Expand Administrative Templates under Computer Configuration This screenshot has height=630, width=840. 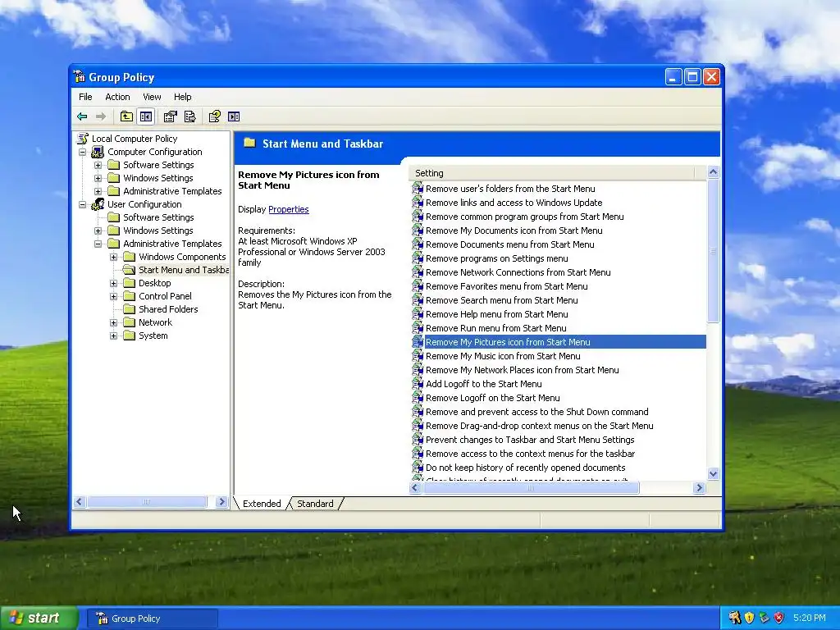point(98,191)
